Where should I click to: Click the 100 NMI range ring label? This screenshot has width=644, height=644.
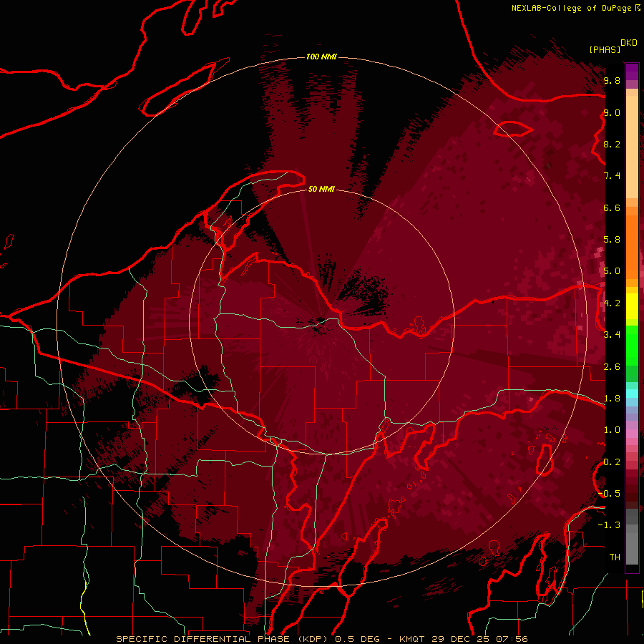point(321,57)
